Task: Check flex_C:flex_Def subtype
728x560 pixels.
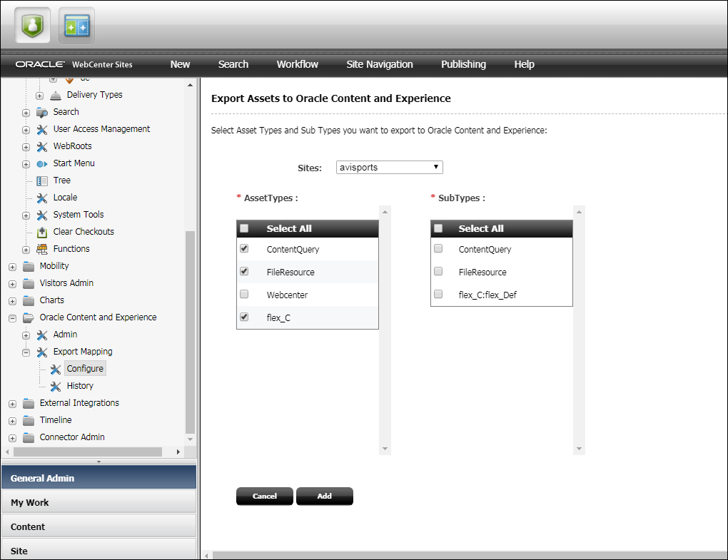Action: (438, 294)
